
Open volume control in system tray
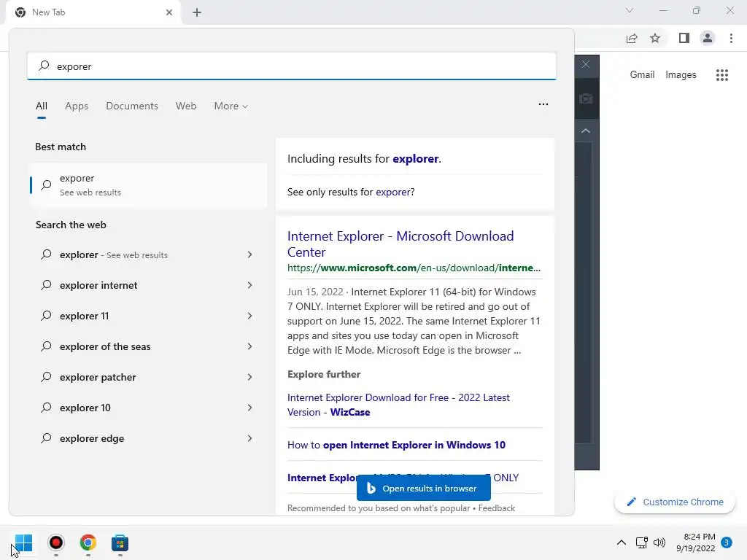coord(659,542)
